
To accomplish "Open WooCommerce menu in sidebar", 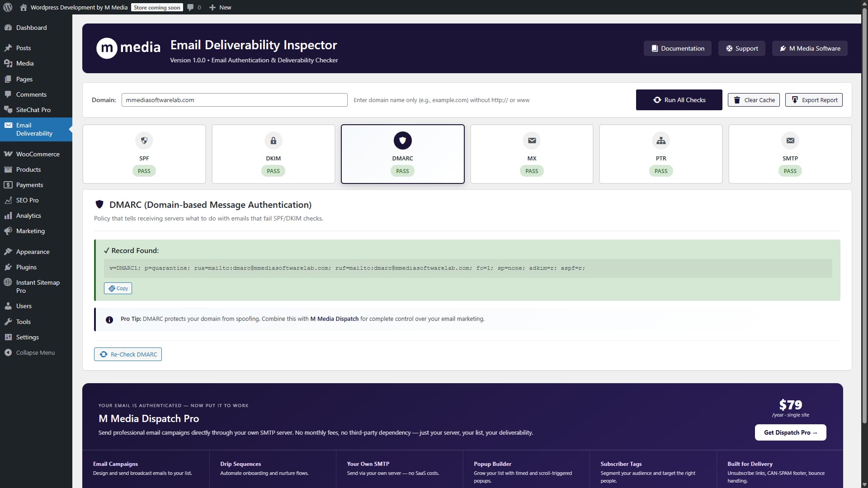I will pyautogui.click(x=38, y=154).
